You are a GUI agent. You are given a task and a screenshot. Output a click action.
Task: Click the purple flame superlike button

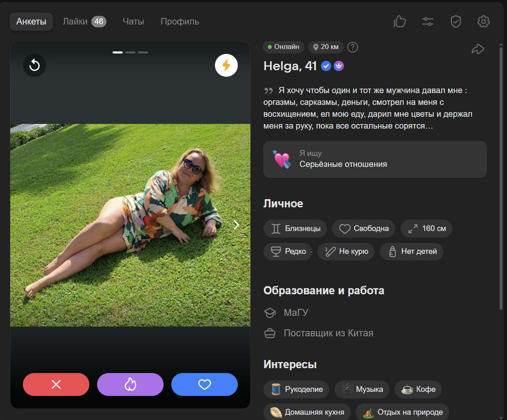(131, 384)
